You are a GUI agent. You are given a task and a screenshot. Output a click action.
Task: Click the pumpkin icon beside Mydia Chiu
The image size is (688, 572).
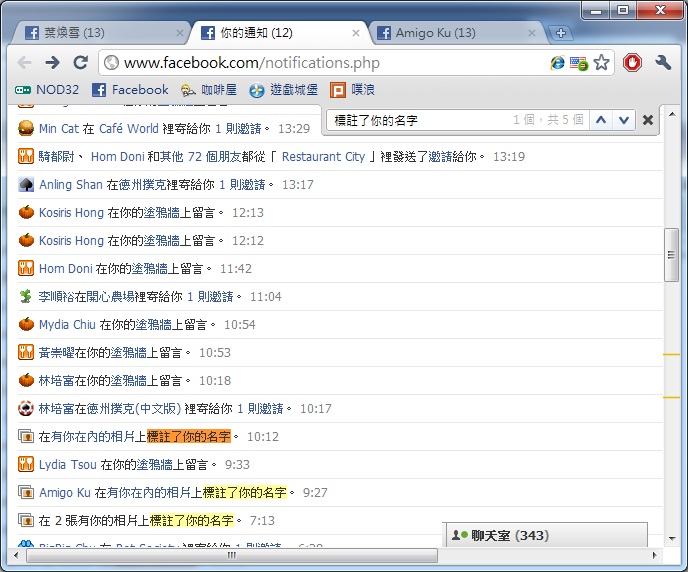[26, 324]
